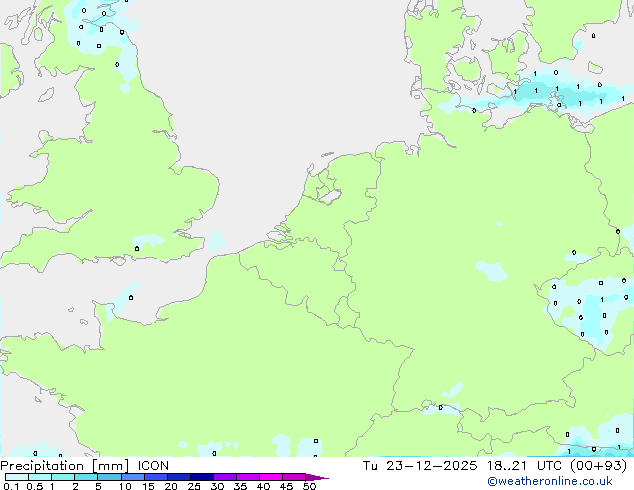Click the legend swatch between 25 and 30
Image resolution: width=634 pixels, height=490 pixels.
click(x=202, y=477)
